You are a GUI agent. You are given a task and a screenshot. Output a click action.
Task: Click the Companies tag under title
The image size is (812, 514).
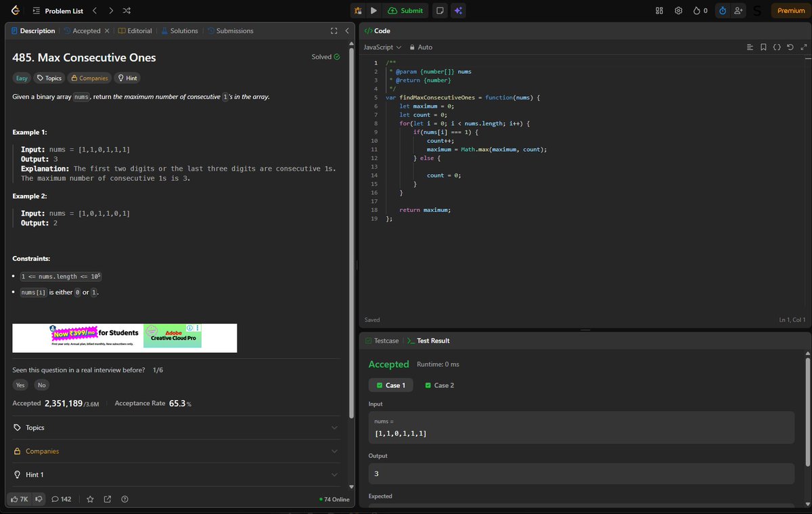point(89,78)
